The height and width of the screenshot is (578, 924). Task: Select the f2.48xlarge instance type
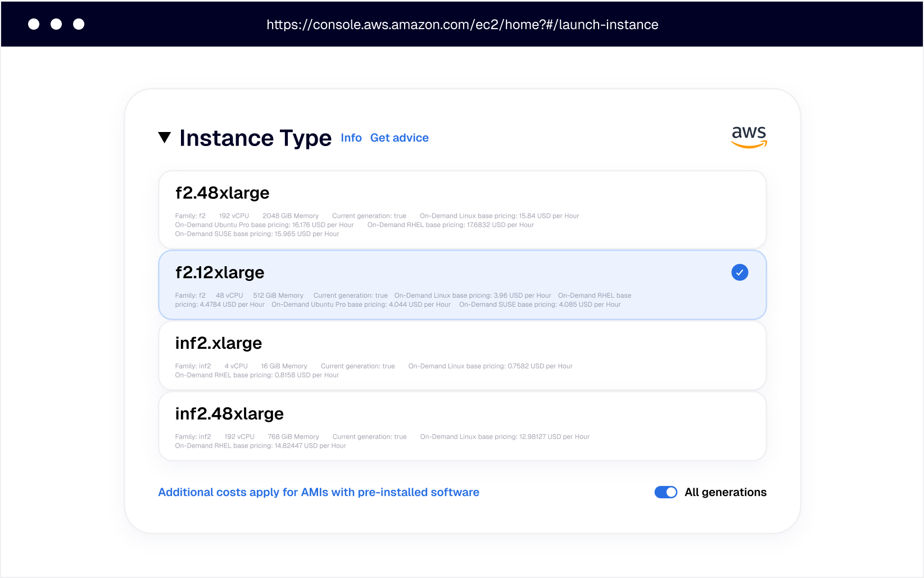(x=462, y=210)
